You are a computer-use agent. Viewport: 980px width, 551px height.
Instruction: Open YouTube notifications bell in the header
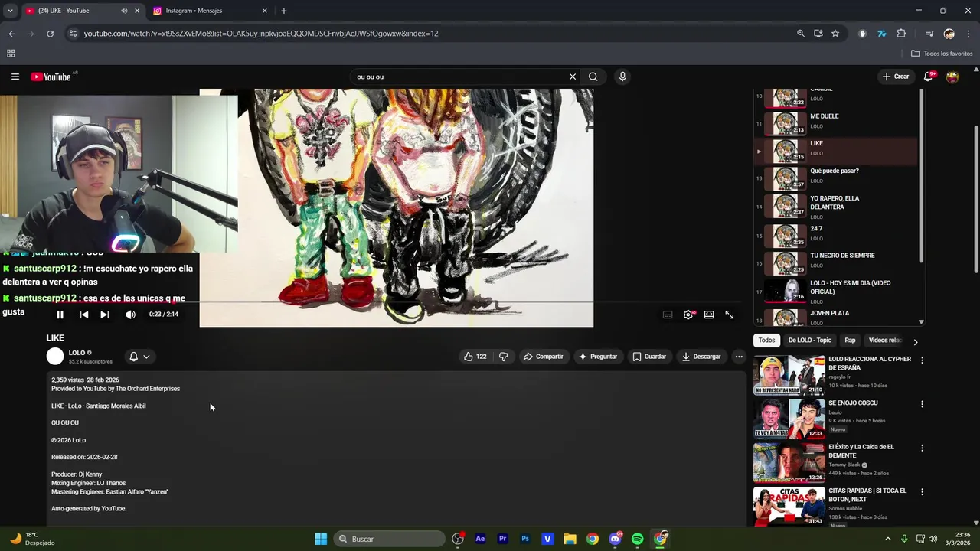pos(929,77)
